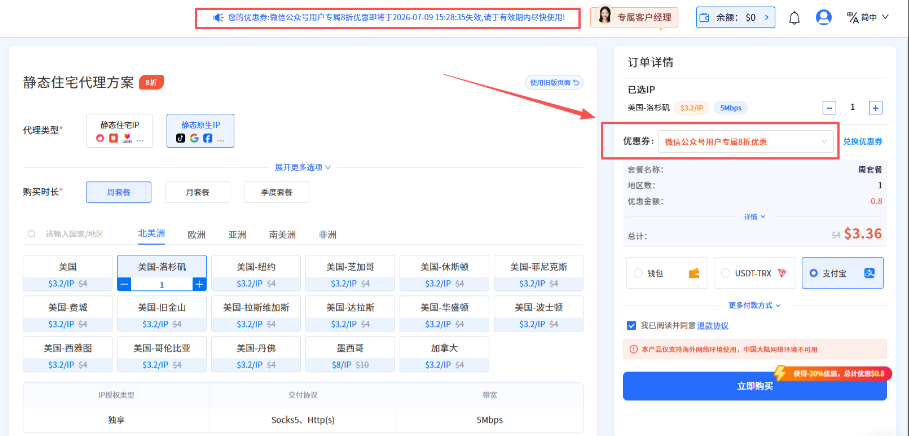
Task: Click the lightning bolt discount badge
Action: tap(780, 372)
